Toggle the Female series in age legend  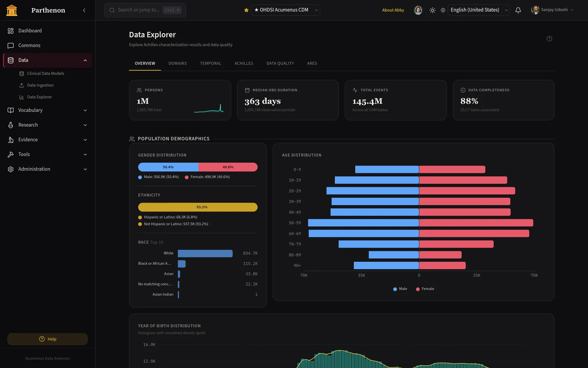pos(425,289)
